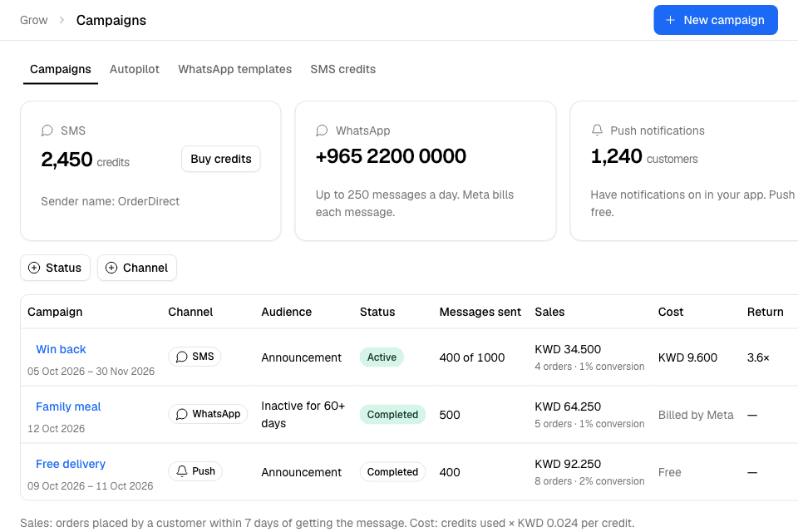This screenshot has height=532, width=798.
Task: Click 09 Oct 2026 – 11 Oct 2026 date range
Action: [x=90, y=486]
